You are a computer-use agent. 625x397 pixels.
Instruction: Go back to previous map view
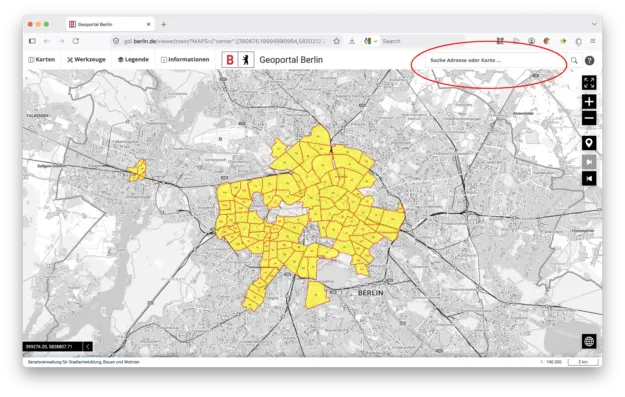pos(589,178)
